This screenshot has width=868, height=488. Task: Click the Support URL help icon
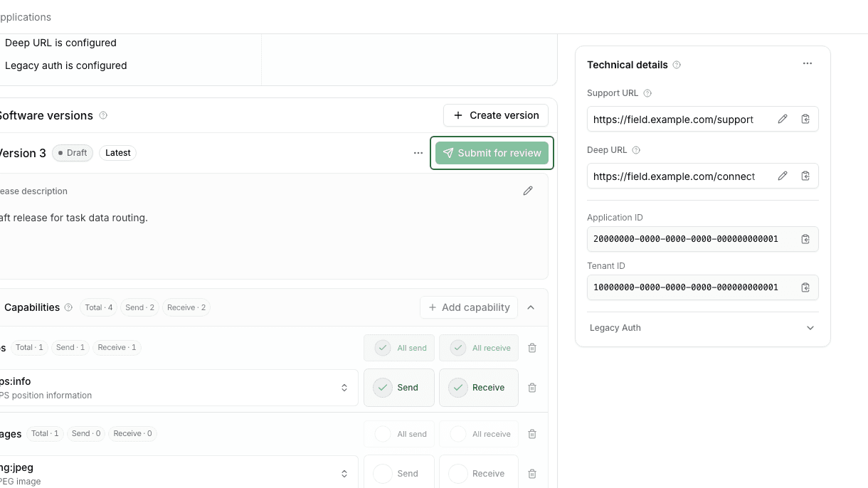click(x=647, y=93)
